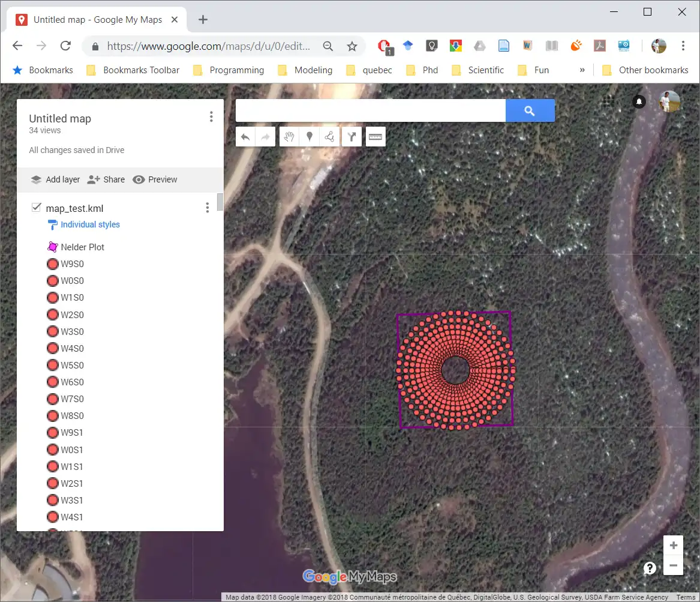Reload the page
The width and height of the screenshot is (700, 602).
(65, 46)
